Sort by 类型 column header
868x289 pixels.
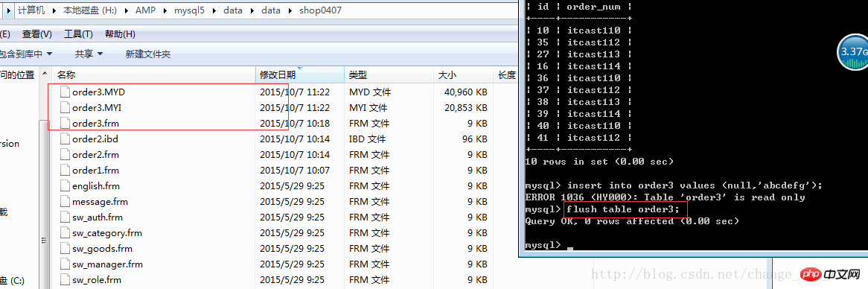coord(389,74)
